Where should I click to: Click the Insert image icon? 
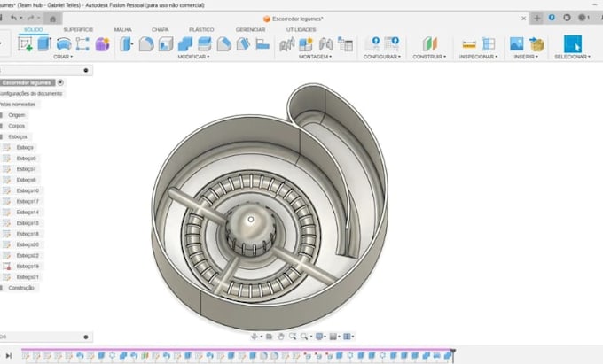click(516, 43)
